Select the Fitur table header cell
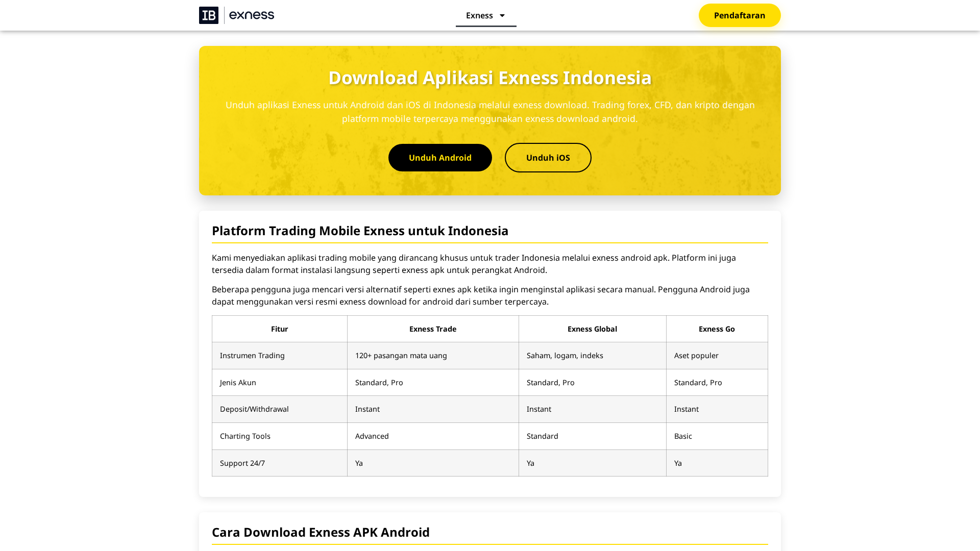 point(279,329)
